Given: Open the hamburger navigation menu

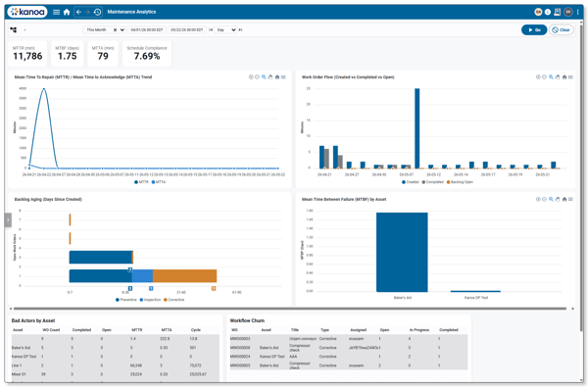Looking at the screenshot, I should 56,12.
